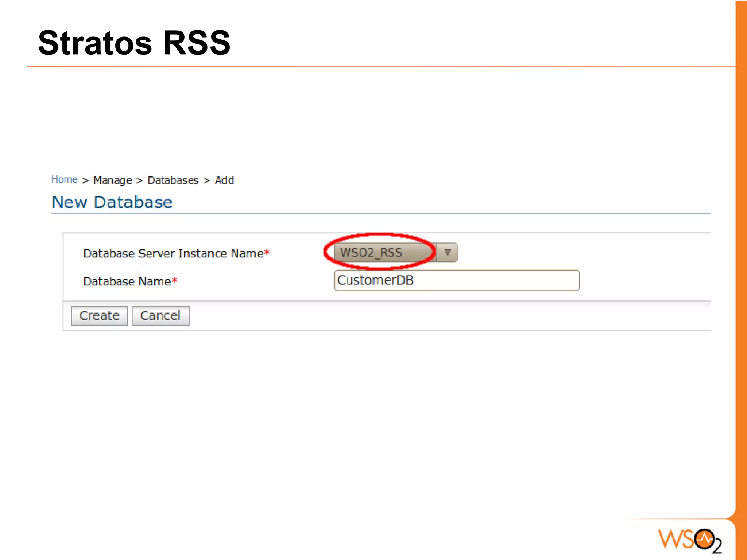
Task: Open the Home breadcrumb link
Action: pyautogui.click(x=64, y=179)
